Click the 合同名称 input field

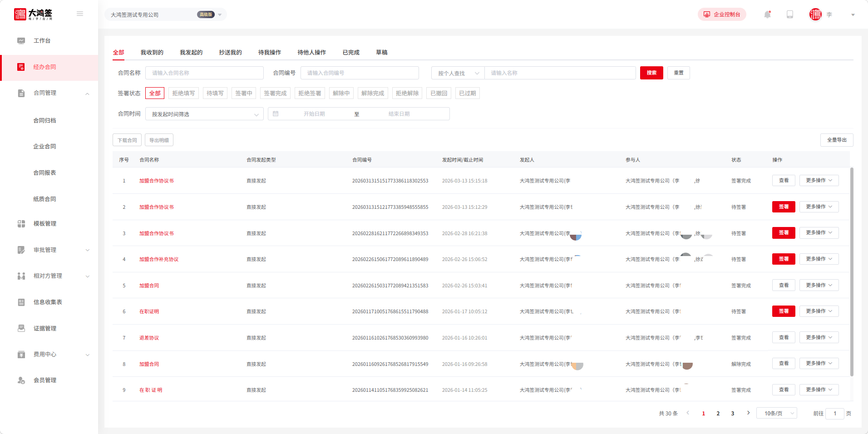pos(204,73)
